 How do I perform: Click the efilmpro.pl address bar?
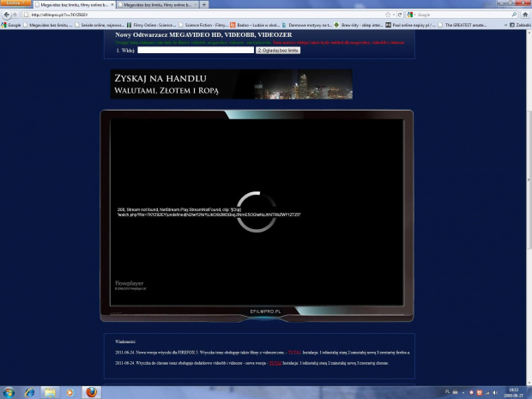coord(203,15)
